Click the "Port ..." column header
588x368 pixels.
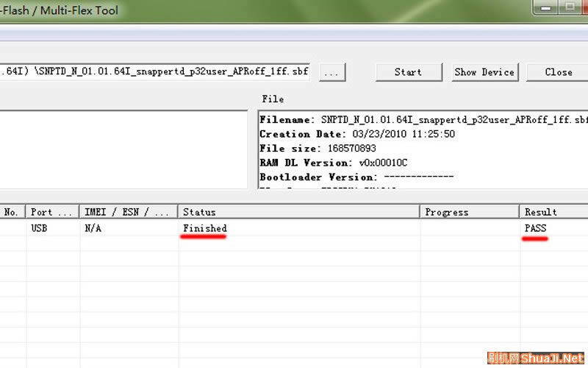pos(52,212)
